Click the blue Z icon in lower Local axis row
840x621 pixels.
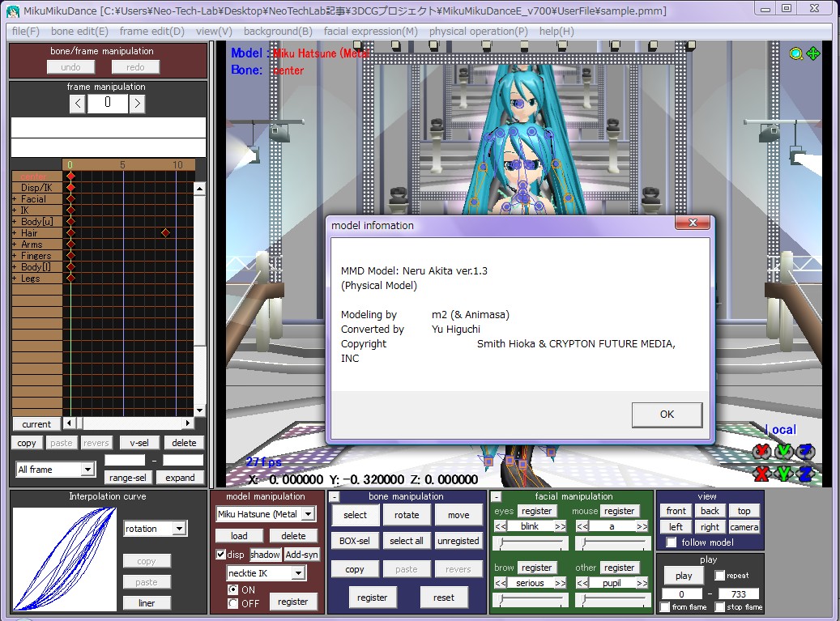[x=805, y=474]
